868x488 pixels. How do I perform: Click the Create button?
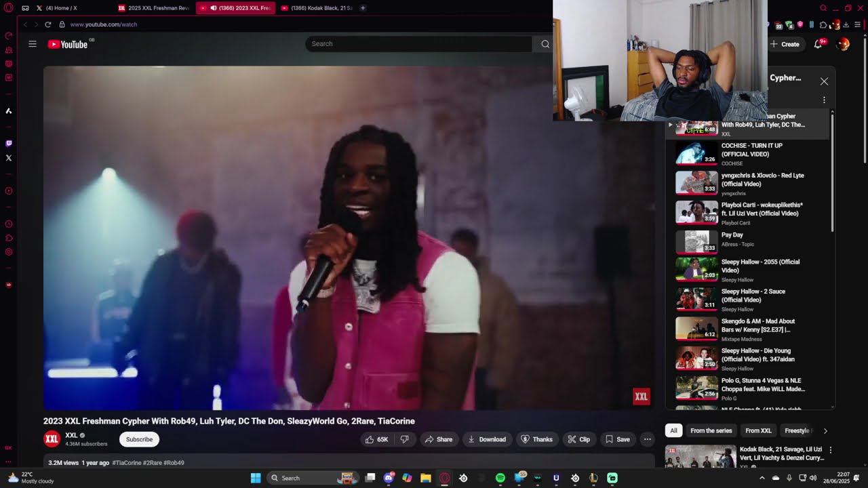[785, 44]
